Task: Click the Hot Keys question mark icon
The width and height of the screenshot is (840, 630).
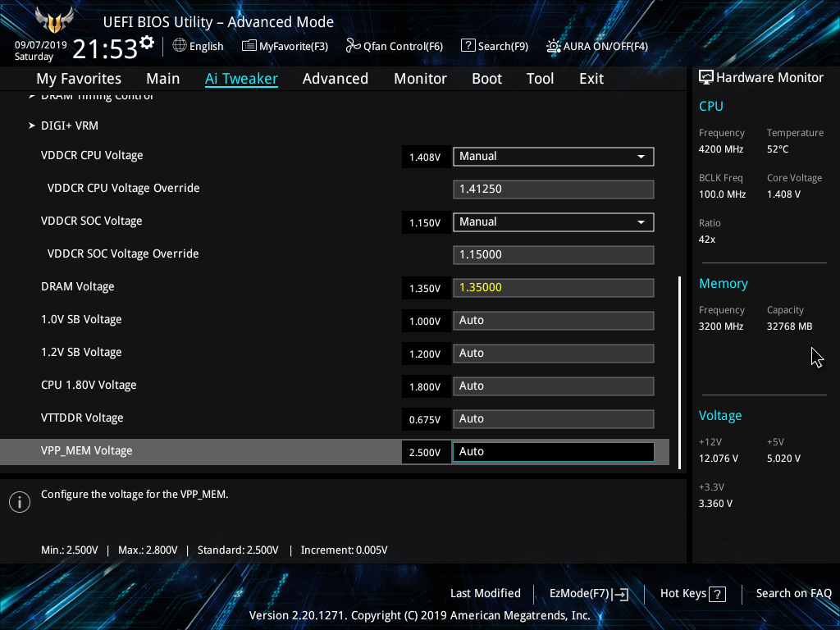Action: tap(717, 594)
